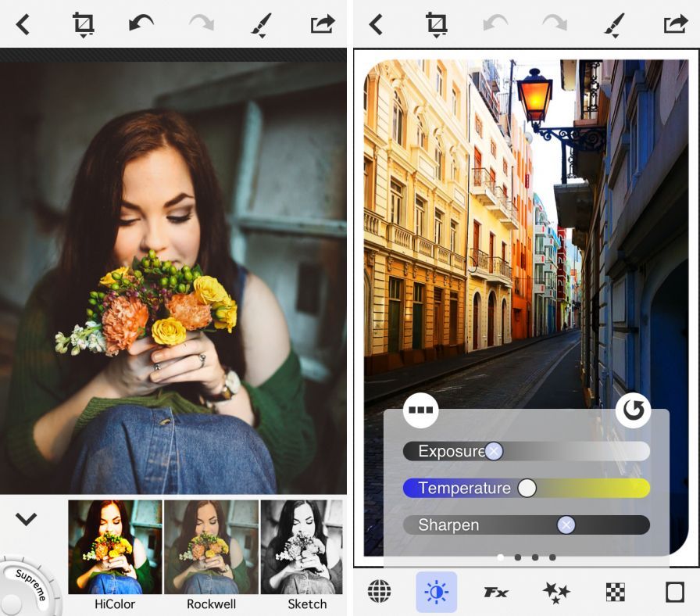This screenshot has width=700, height=616.
Task: Tap the back arrow on the left screen
Action: point(23,25)
